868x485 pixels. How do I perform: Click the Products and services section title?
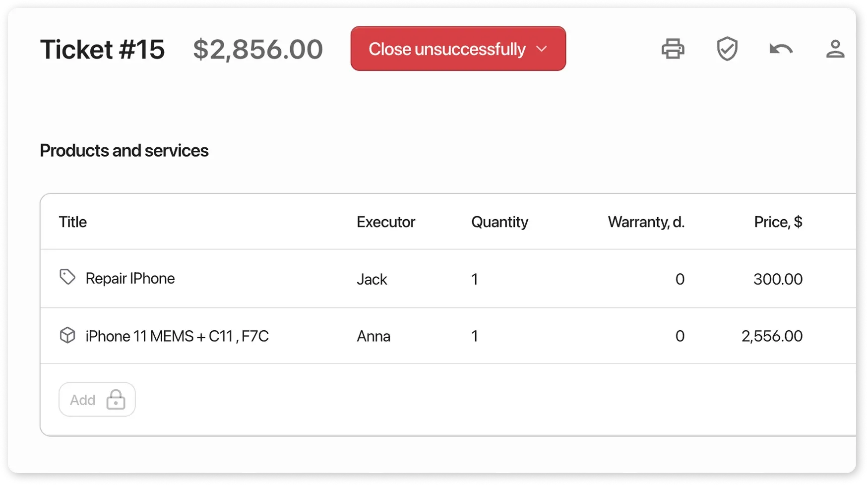124,150
